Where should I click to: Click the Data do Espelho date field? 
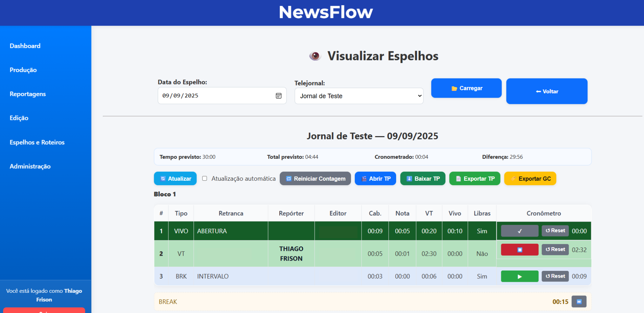coord(216,96)
